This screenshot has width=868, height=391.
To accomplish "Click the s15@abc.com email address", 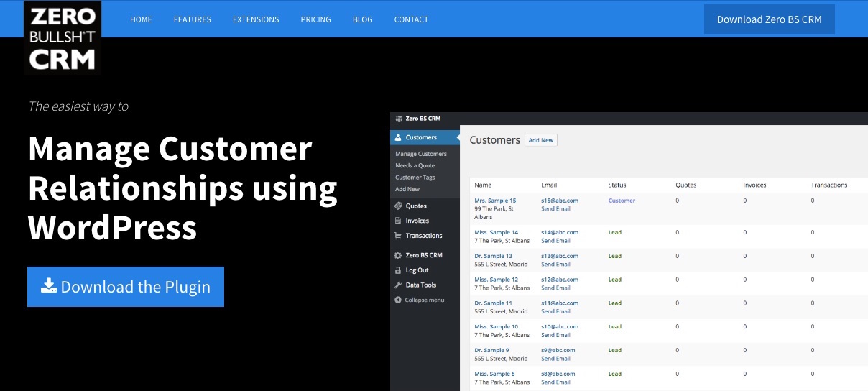I will point(560,201).
